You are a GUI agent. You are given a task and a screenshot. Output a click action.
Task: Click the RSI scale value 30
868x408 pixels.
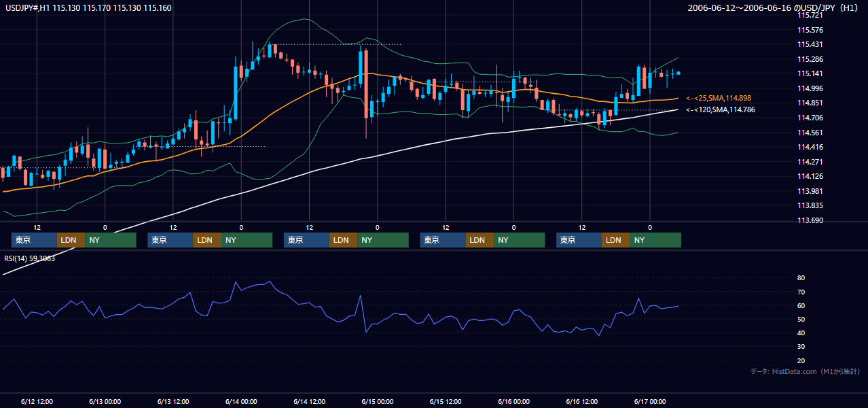tap(801, 347)
